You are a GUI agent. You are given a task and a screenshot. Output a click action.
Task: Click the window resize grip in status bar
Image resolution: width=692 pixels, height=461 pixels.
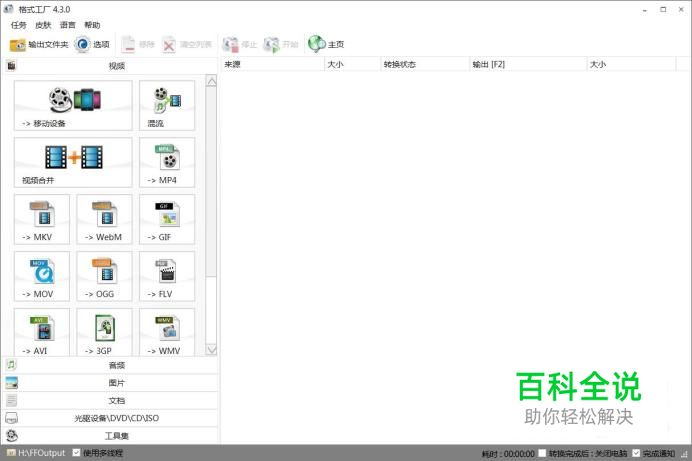point(684,454)
